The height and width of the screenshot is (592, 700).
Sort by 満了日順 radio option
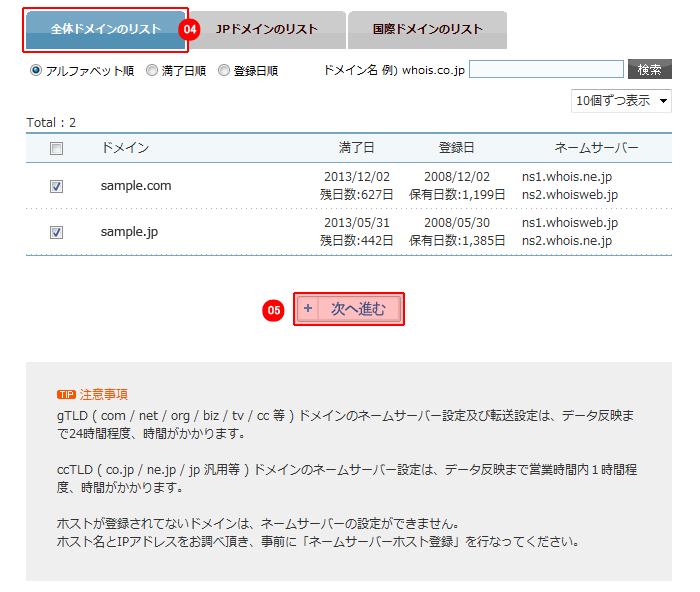tap(152, 71)
